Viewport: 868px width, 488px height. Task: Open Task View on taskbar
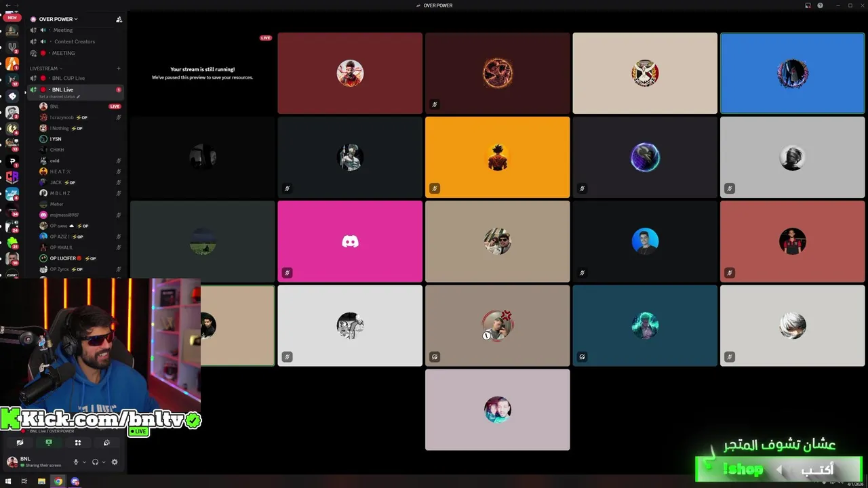(24, 481)
